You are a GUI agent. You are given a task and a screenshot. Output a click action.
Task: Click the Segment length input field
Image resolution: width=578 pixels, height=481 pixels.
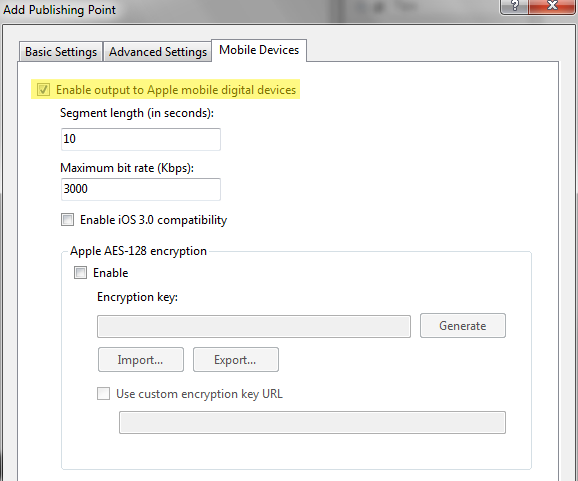tap(141, 139)
